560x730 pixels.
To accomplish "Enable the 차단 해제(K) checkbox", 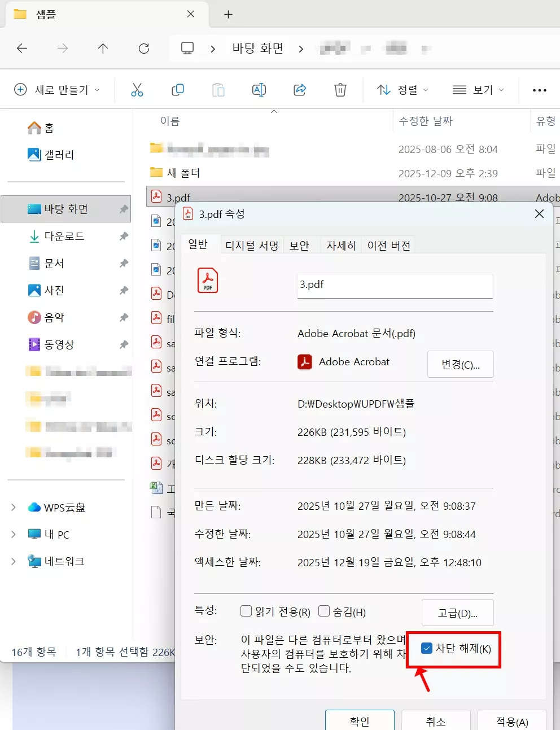I will point(427,649).
